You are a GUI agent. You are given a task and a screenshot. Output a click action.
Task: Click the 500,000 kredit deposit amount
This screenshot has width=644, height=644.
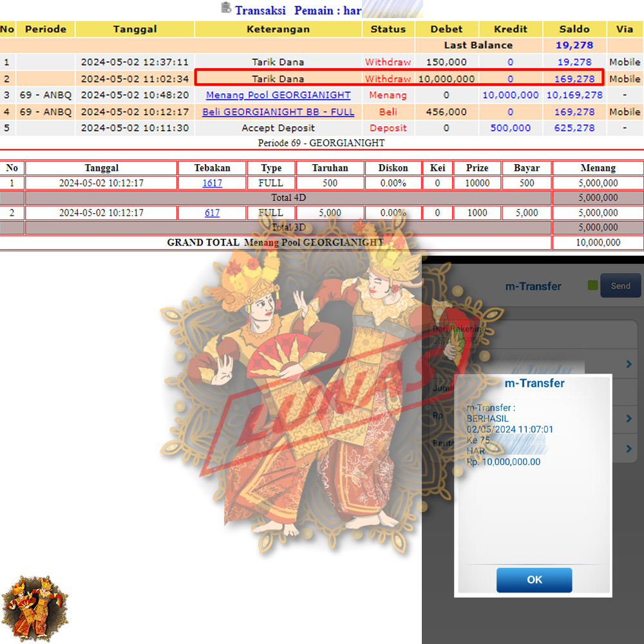510,128
